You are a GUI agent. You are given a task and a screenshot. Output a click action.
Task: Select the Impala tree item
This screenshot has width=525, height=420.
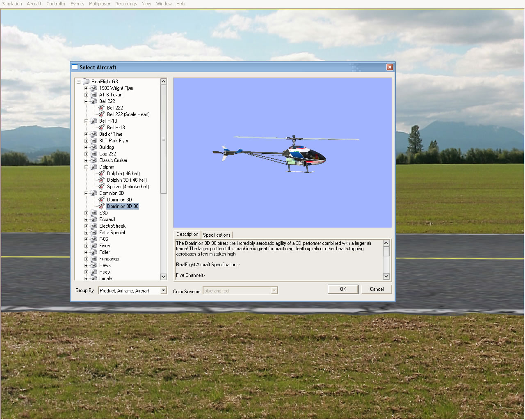(105, 278)
